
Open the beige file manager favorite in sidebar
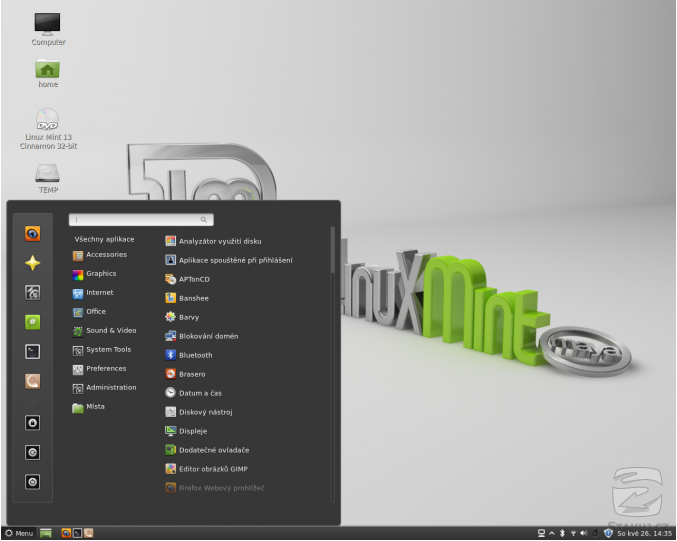32,381
